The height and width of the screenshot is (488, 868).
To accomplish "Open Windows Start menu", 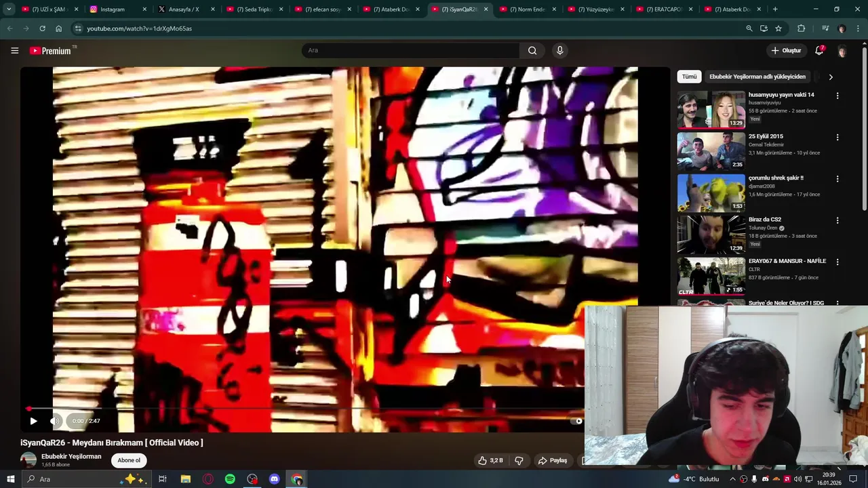I will tap(10, 479).
